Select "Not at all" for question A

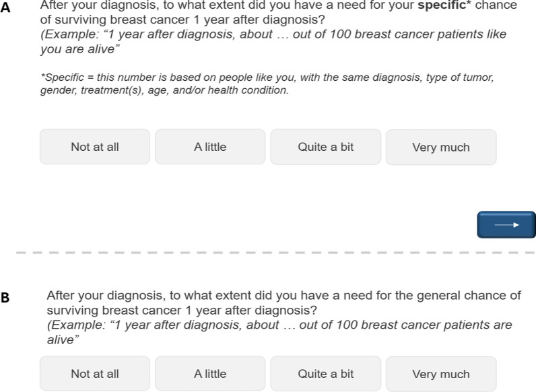point(95,147)
